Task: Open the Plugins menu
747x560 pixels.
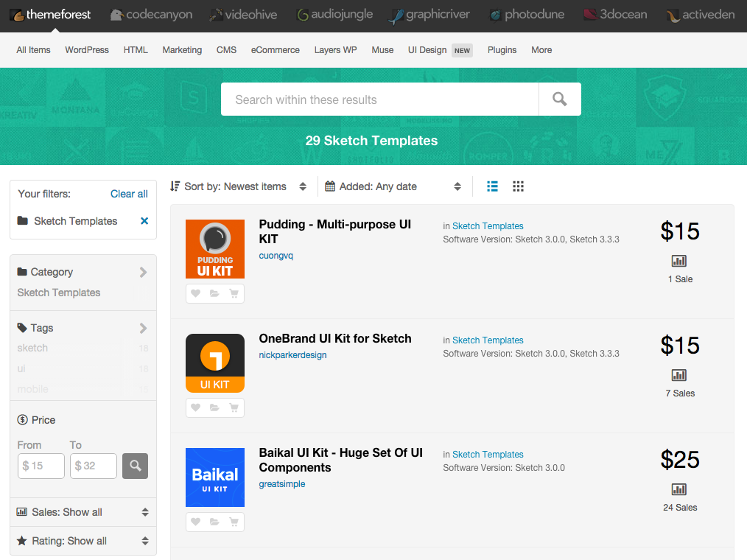Action: coord(502,50)
